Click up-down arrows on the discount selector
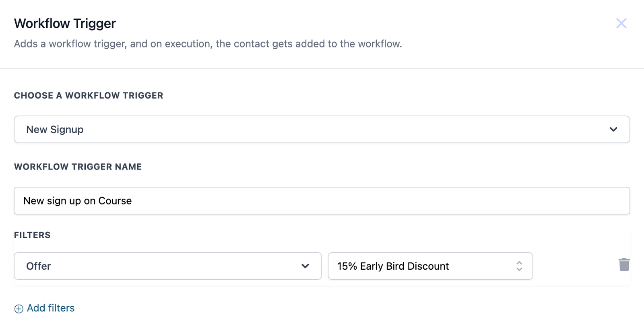Image resolution: width=644 pixels, height=322 pixels. click(x=519, y=266)
